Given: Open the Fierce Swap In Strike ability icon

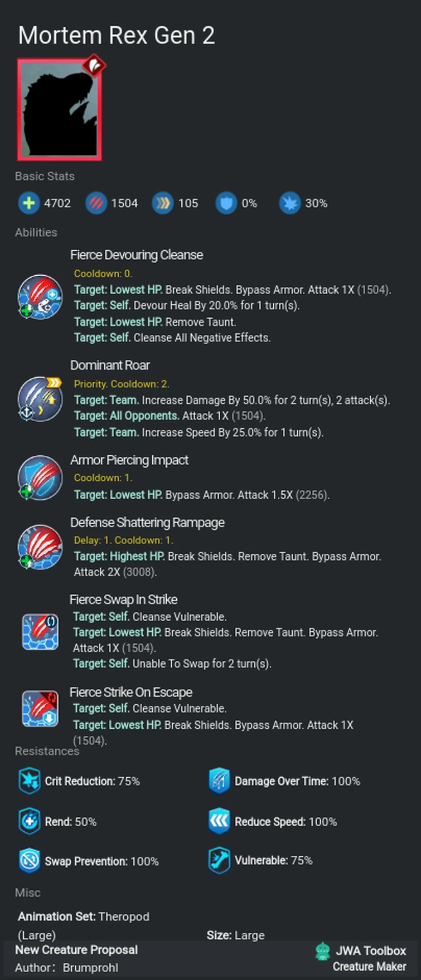Looking at the screenshot, I should pos(40,631).
